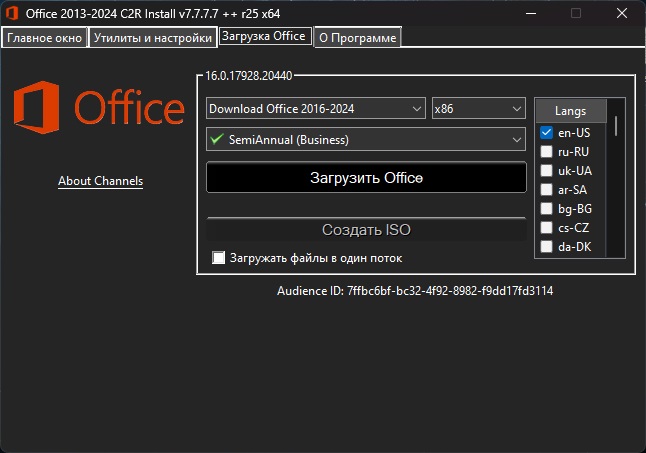Viewport: 646px width, 453px height.
Task: Check the cs-CZ language checkbox
Action: pyautogui.click(x=546, y=227)
